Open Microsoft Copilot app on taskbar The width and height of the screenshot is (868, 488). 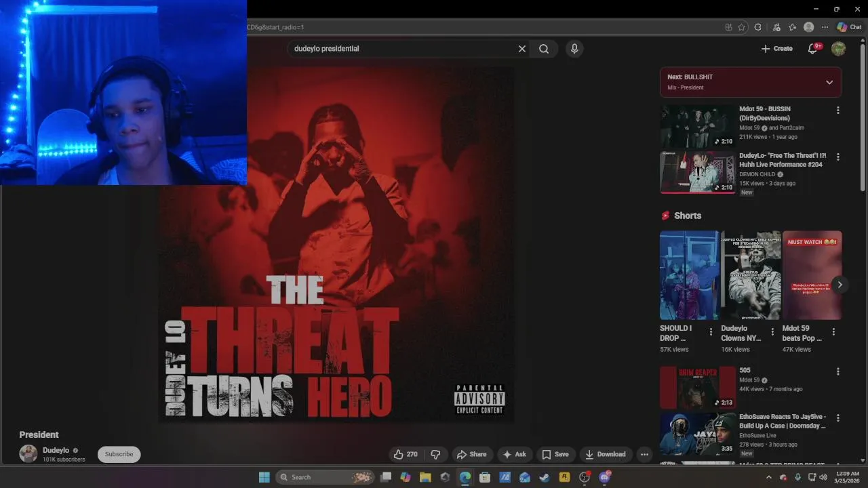(406, 477)
